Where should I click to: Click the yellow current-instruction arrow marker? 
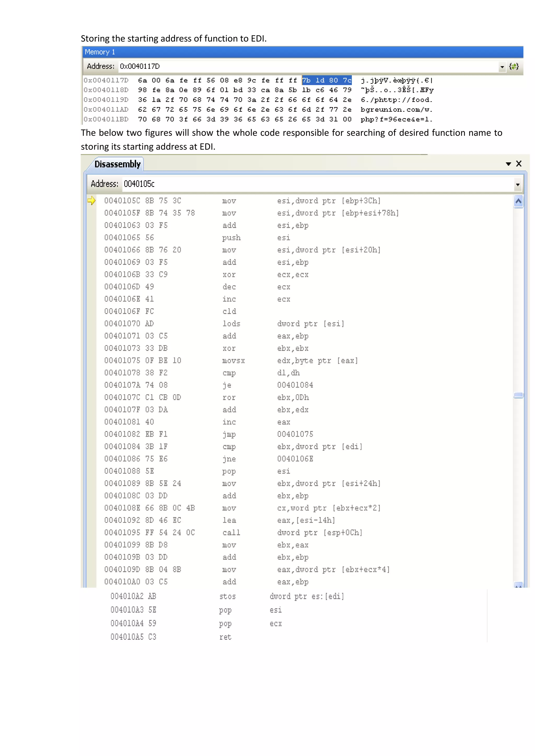pyautogui.click(x=91, y=200)
